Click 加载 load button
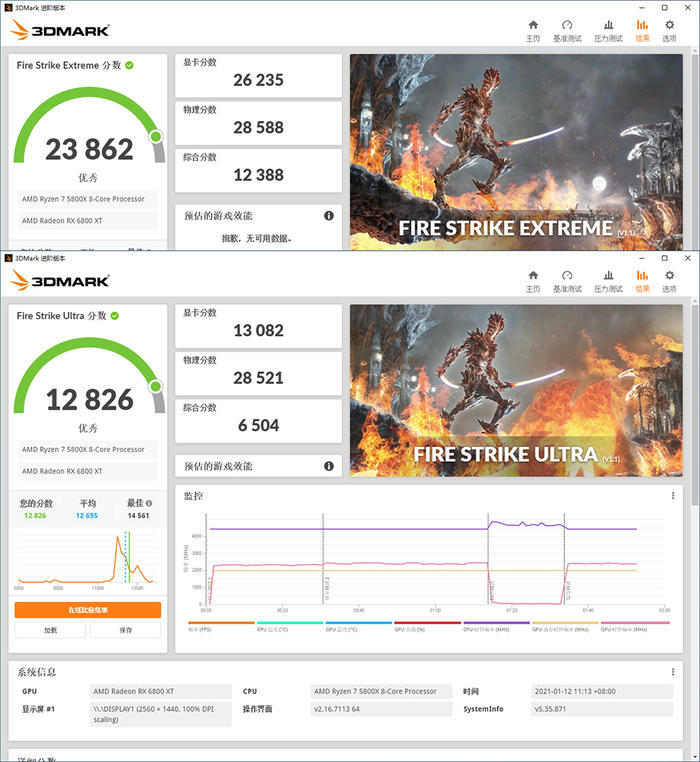The width and height of the screenshot is (700, 762). (51, 630)
